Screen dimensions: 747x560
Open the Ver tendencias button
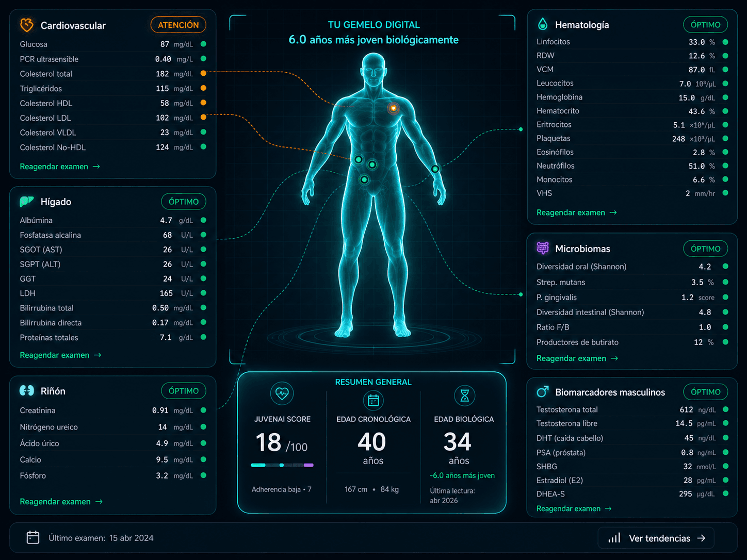tap(656, 538)
